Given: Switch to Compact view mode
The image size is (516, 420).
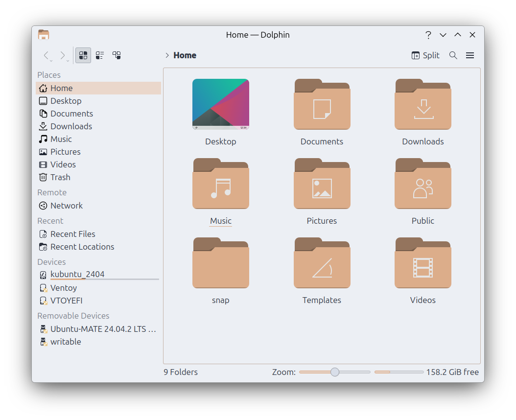Looking at the screenshot, I should [x=100, y=55].
